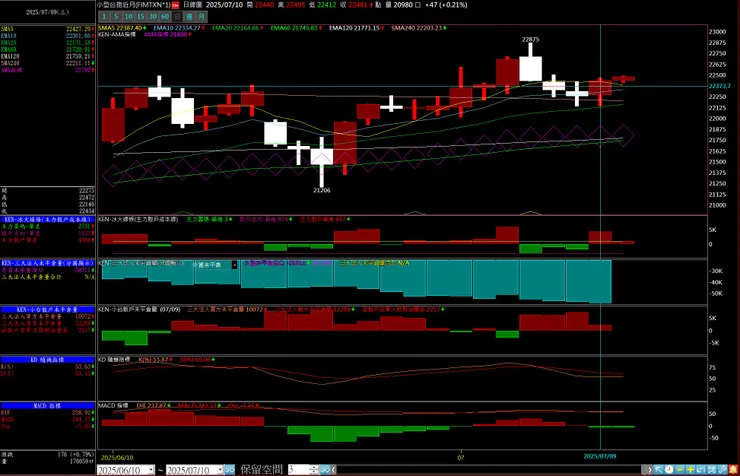Click the EMA10 22334.27 legend label
This screenshot has height=476, width=740.
(x=179, y=28)
